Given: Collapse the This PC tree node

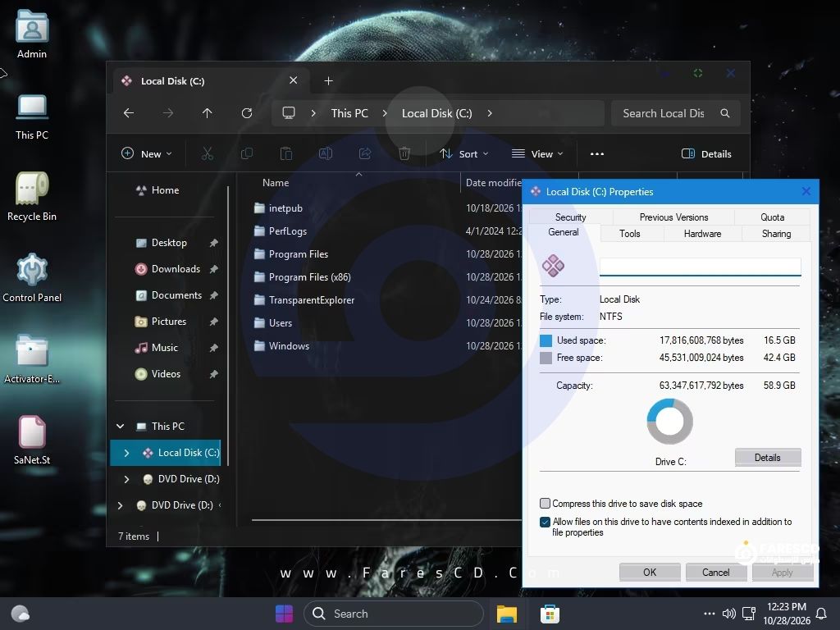Looking at the screenshot, I should tap(121, 427).
